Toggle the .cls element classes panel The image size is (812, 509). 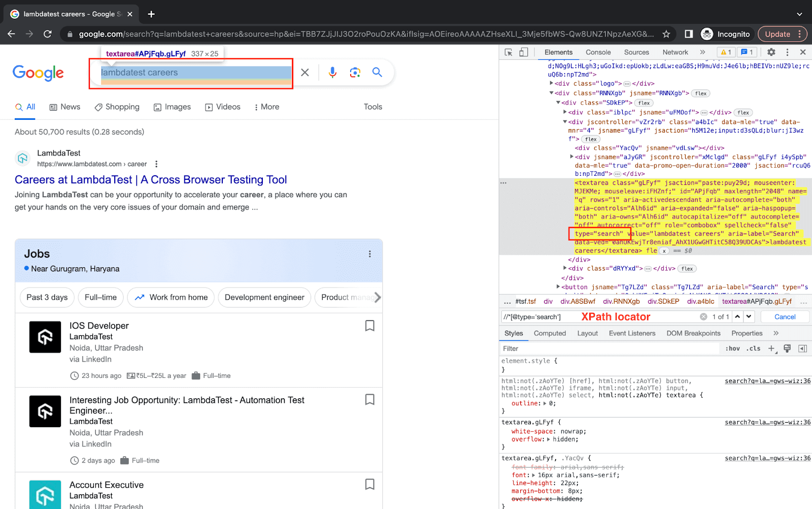tap(753, 348)
